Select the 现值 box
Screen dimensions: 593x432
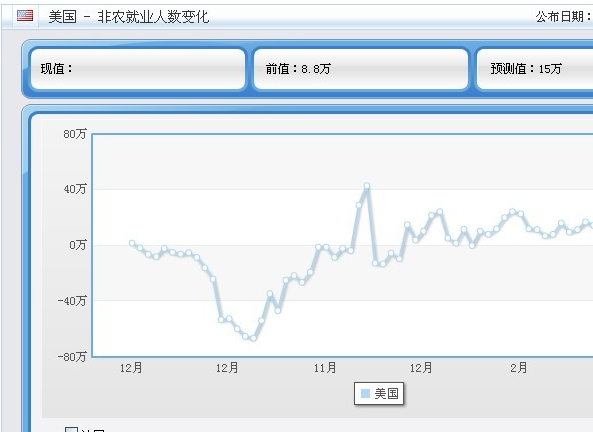click(x=138, y=68)
